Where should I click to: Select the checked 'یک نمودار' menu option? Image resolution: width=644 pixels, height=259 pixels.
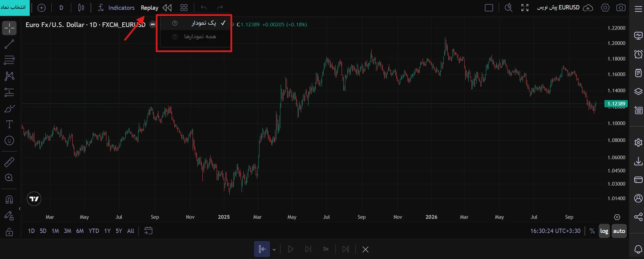[x=195, y=23]
